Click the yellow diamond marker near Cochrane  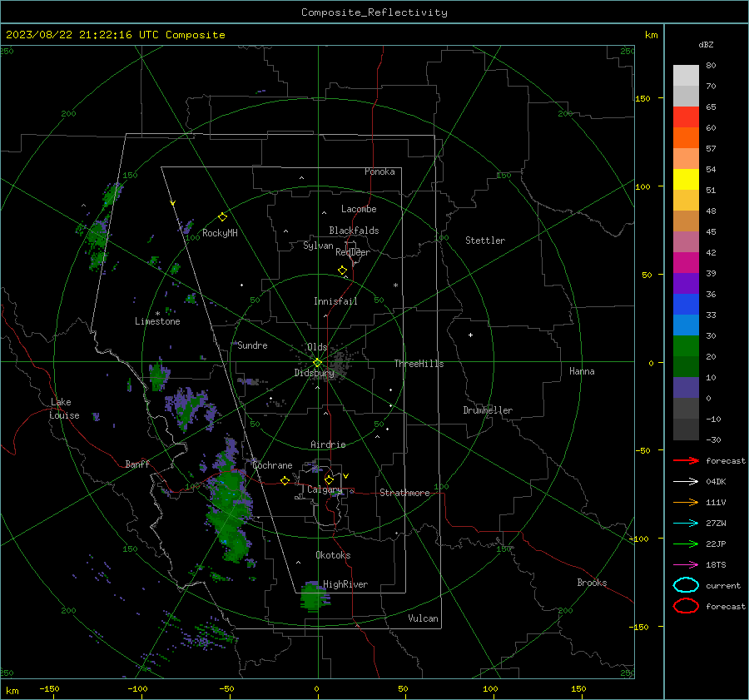click(x=285, y=480)
